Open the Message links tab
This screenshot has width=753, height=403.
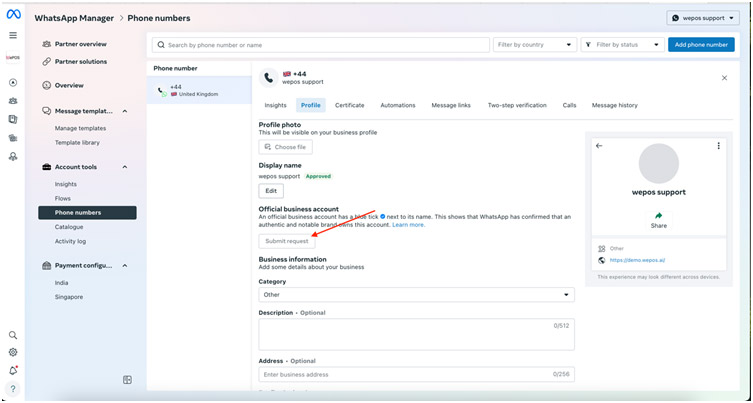(451, 105)
